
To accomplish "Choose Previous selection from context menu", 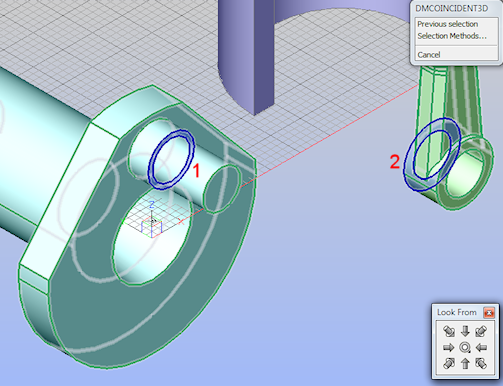I will point(448,24).
